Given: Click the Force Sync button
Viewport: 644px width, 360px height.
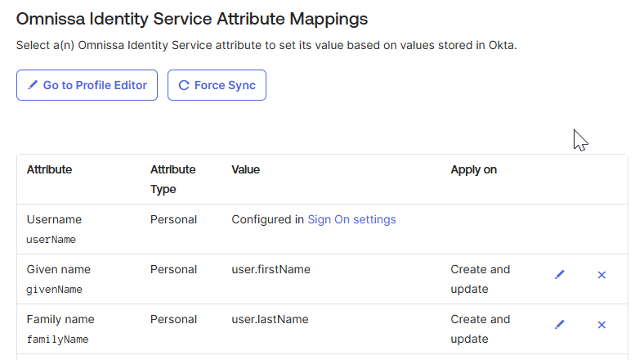Looking at the screenshot, I should (217, 85).
